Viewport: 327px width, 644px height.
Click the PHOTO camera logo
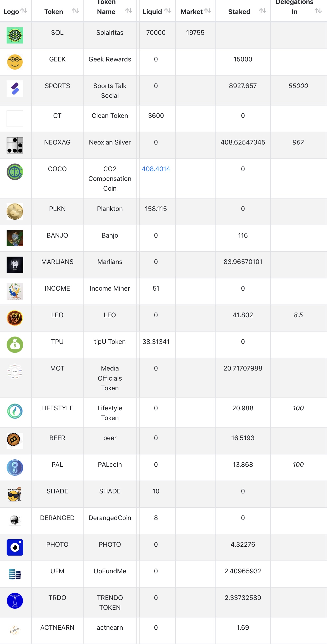15,547
